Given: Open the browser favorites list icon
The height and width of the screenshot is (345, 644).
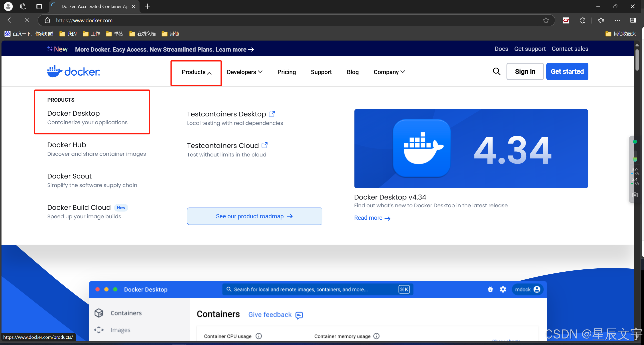Looking at the screenshot, I should tap(601, 21).
